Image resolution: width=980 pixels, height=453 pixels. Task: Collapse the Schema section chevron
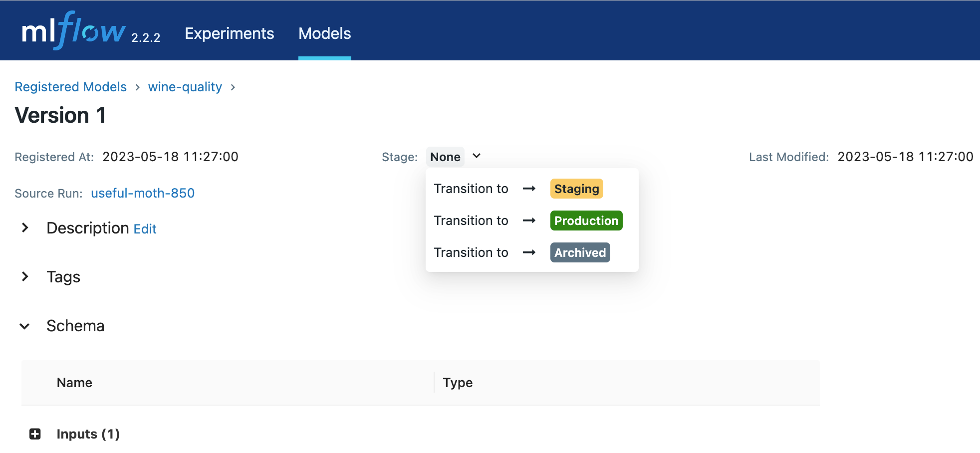click(24, 326)
